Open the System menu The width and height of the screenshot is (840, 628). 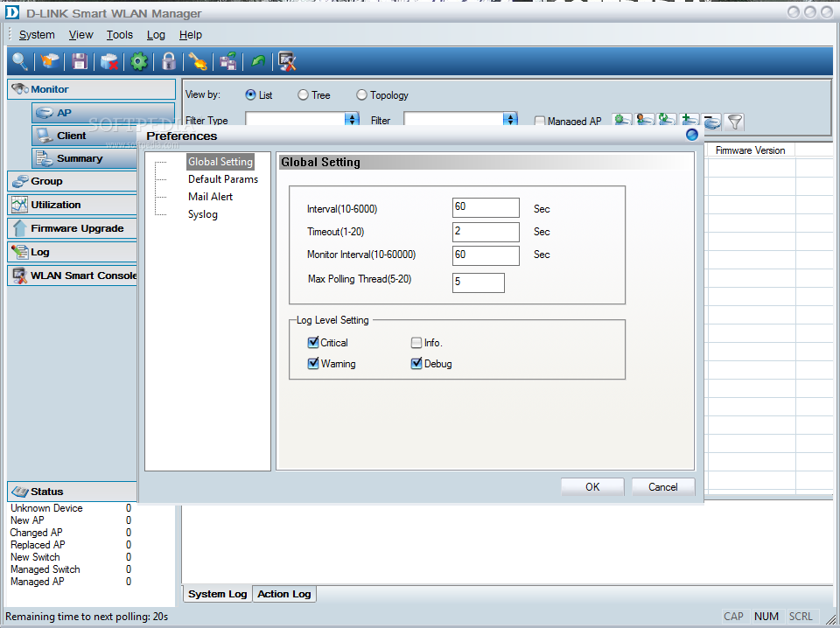click(x=37, y=35)
